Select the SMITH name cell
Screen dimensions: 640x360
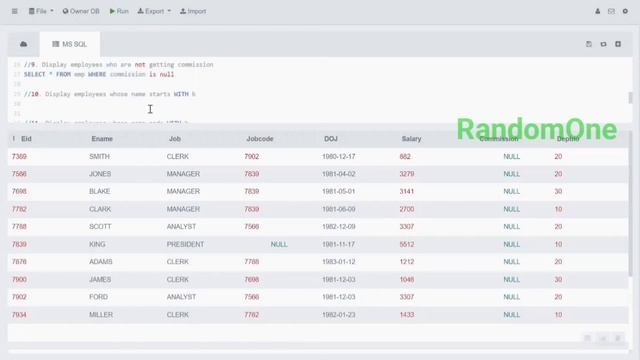99,157
